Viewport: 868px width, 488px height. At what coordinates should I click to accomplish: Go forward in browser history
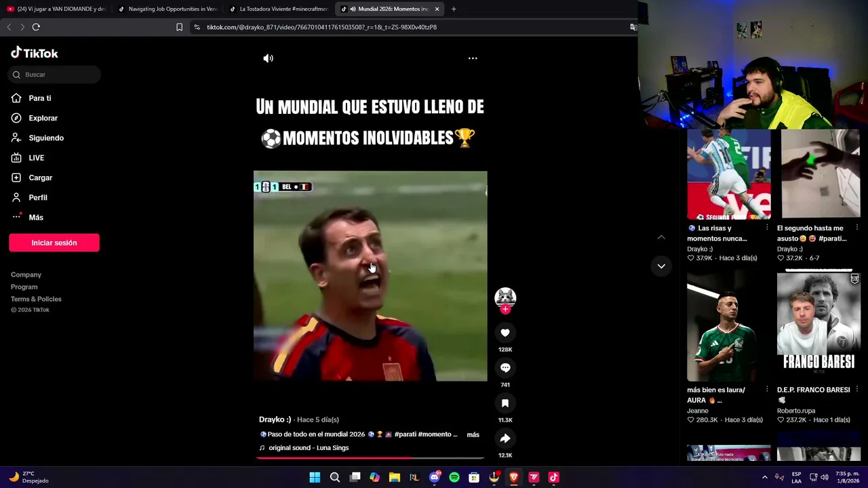pyautogui.click(x=22, y=27)
